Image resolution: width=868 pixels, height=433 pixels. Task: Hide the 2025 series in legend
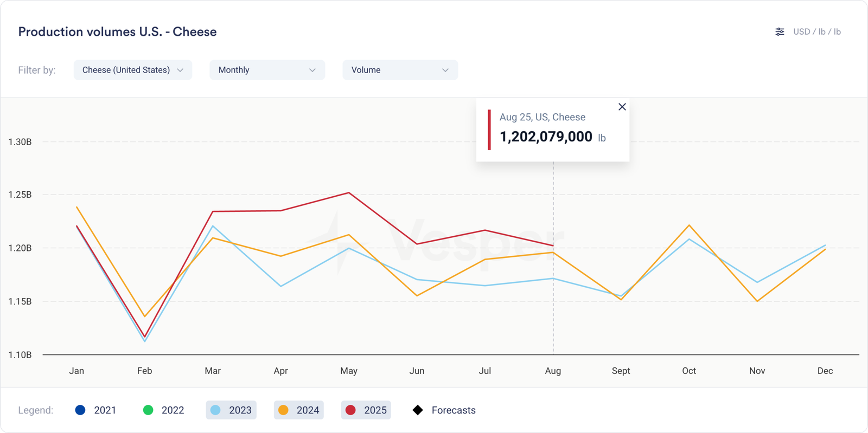[366, 410]
